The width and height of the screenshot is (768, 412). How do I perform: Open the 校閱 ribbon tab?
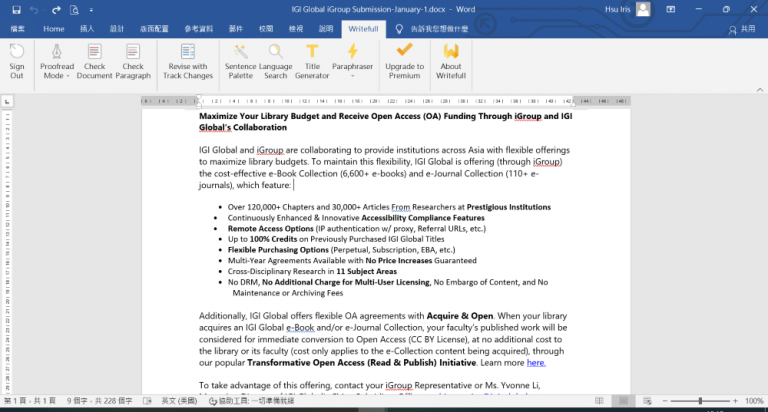tap(266, 29)
